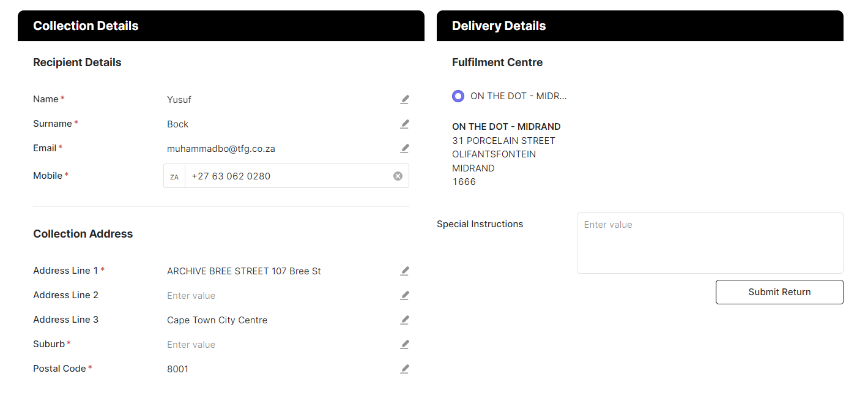The width and height of the screenshot is (868, 417).
Task: Clear the mobile number with X icon
Action: pos(398,176)
